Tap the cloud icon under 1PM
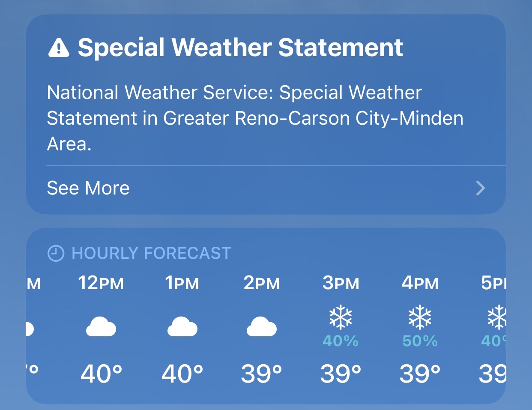Image resolution: width=532 pixels, height=410 pixels. [x=182, y=327]
